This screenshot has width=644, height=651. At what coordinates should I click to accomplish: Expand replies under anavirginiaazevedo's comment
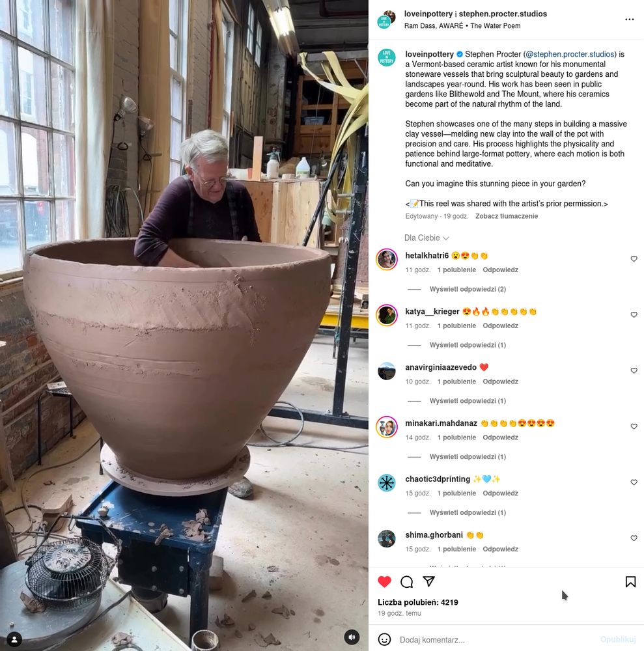coord(467,400)
